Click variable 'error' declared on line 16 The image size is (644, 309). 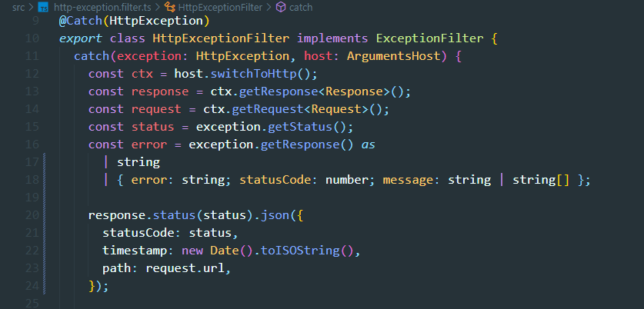pos(149,145)
